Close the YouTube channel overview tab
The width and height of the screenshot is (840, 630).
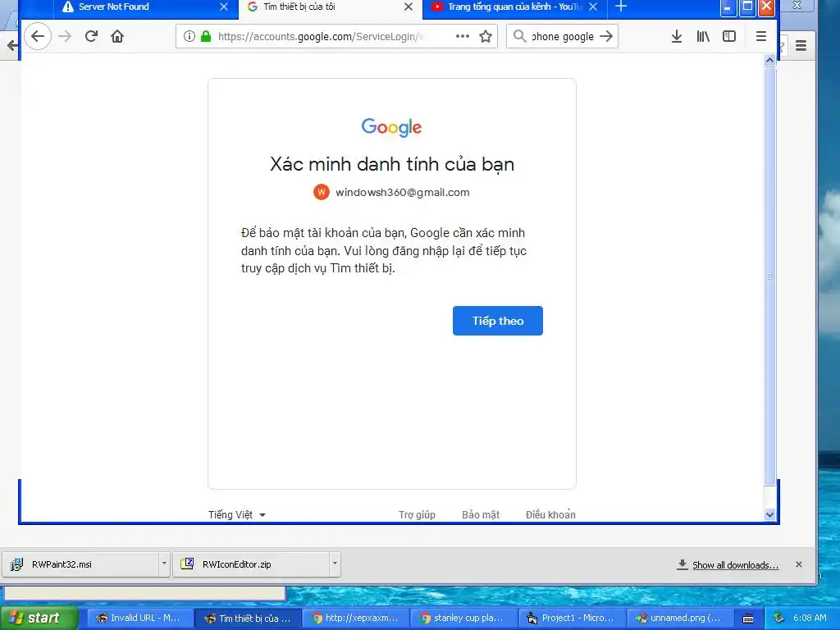tap(593, 7)
